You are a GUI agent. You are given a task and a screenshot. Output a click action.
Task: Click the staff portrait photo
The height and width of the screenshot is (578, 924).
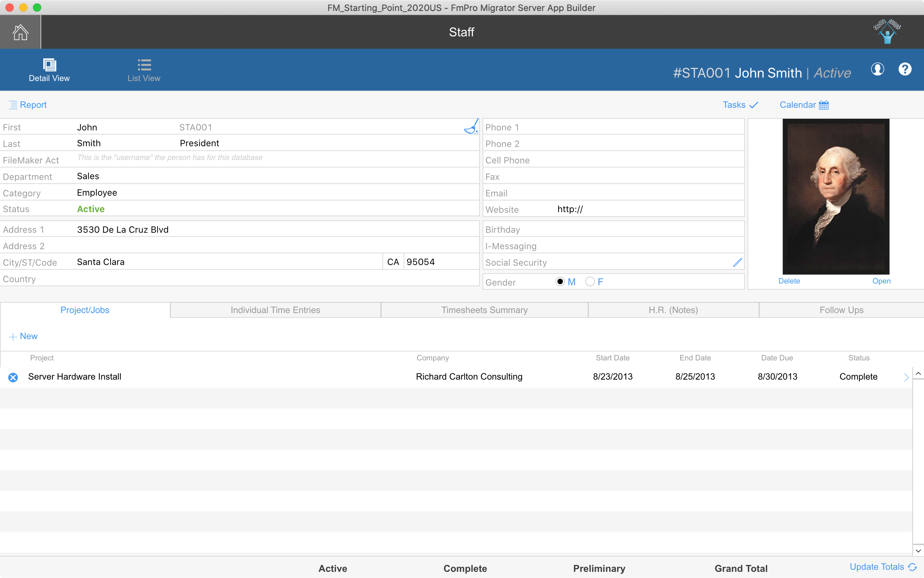(836, 196)
